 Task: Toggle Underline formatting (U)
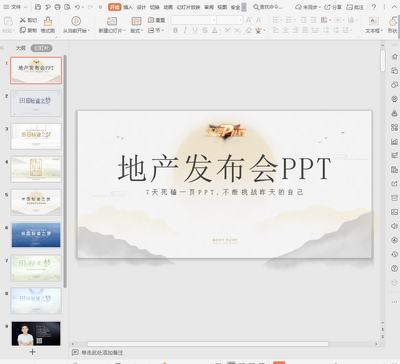coord(195,30)
